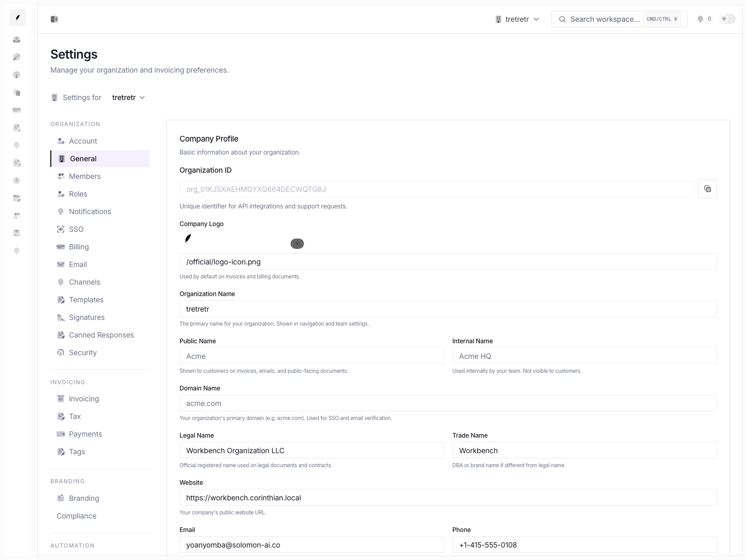
Task: Go to Billing settings
Action: pos(100,247)
